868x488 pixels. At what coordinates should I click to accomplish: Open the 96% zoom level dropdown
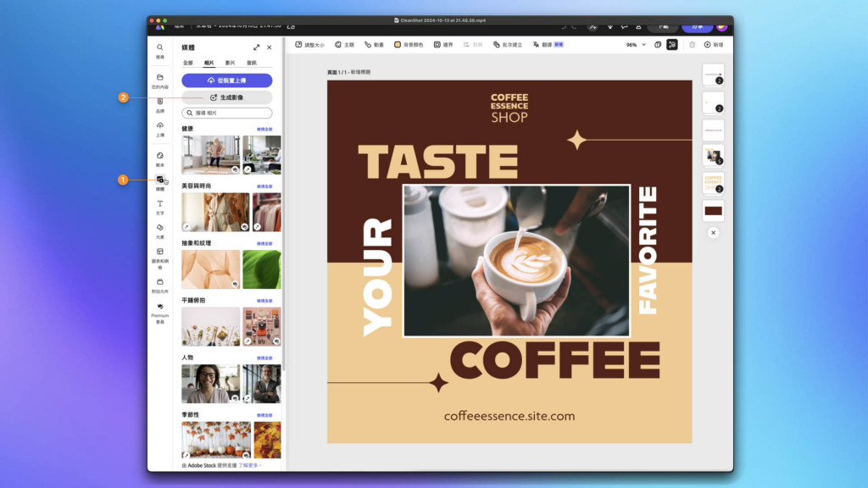pyautogui.click(x=636, y=45)
